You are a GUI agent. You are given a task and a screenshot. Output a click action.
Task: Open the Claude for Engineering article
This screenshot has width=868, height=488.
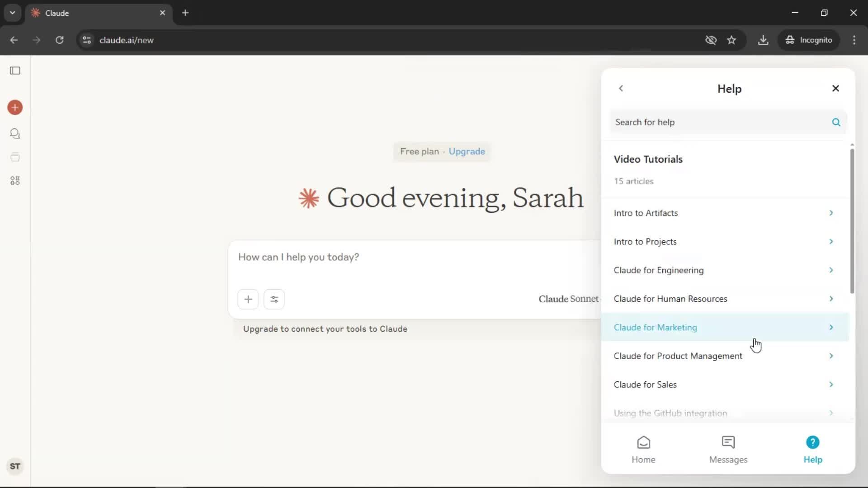(725, 270)
